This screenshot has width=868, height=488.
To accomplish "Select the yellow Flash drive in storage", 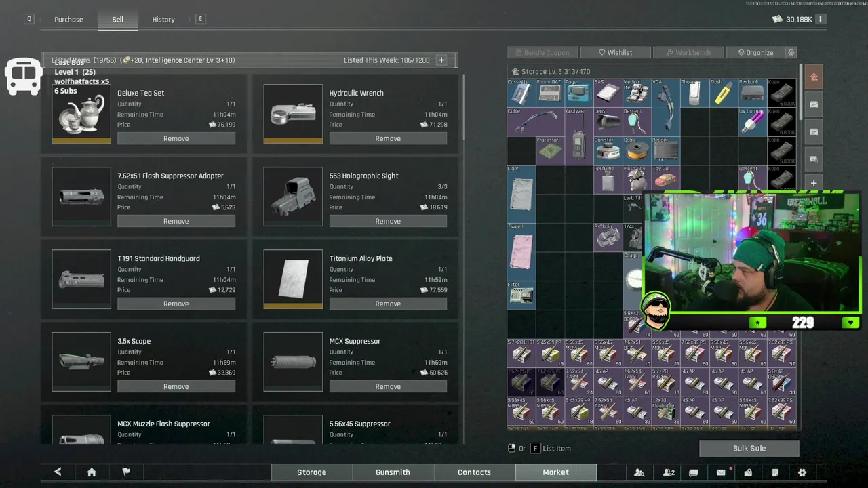I will tap(723, 93).
